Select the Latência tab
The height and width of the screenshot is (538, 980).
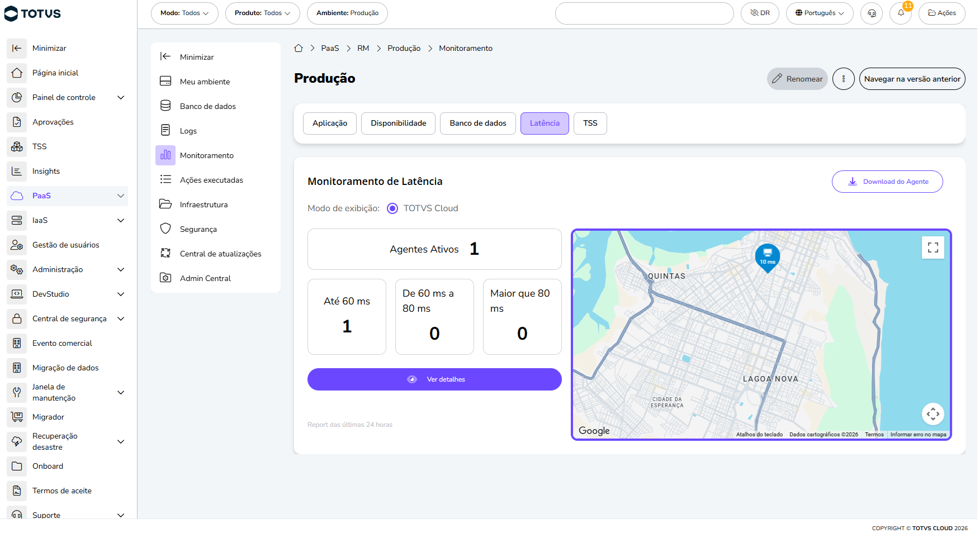(x=545, y=123)
